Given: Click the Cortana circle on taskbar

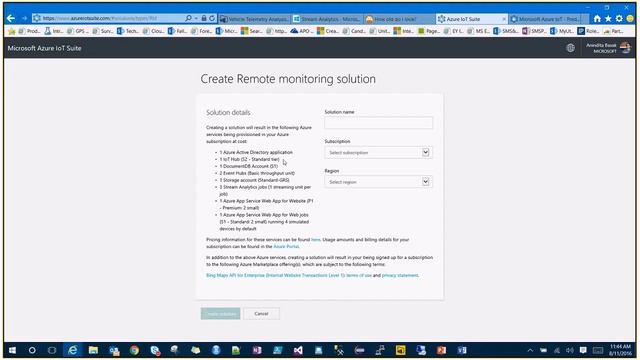Looking at the screenshot, I should coord(32,350).
